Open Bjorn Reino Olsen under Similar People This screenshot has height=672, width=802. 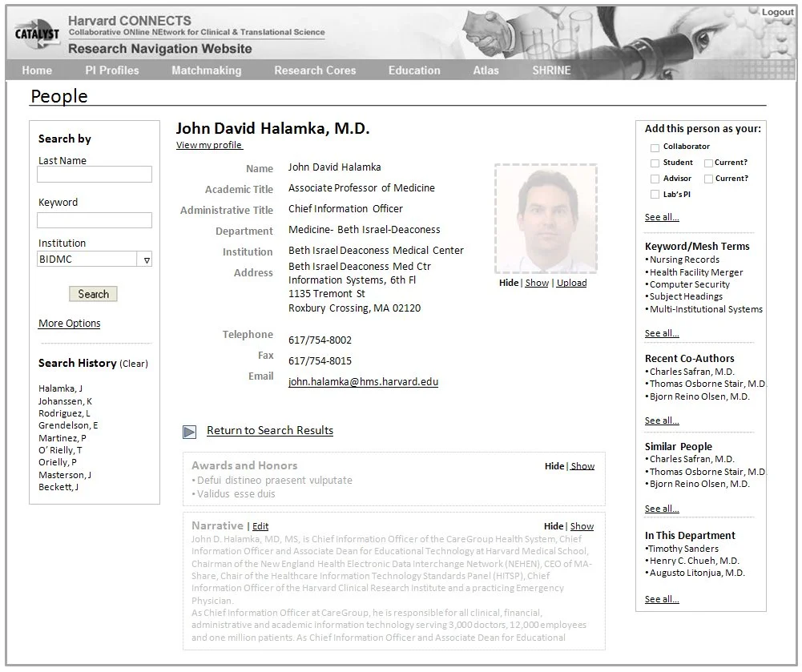point(699,485)
